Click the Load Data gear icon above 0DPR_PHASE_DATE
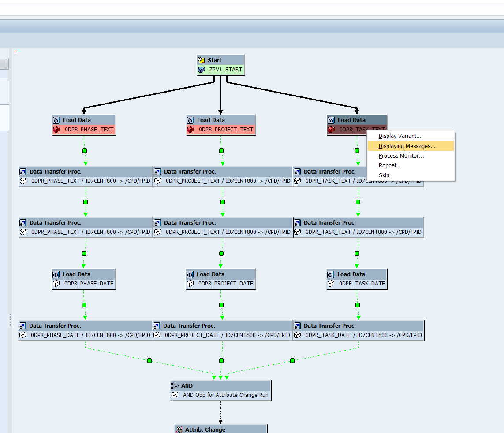The image size is (504, 433). click(x=56, y=274)
